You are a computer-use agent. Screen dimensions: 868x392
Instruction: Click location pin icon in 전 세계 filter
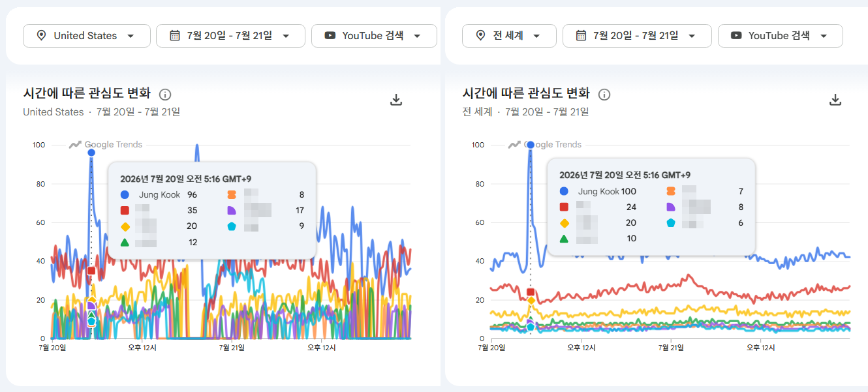pos(480,36)
